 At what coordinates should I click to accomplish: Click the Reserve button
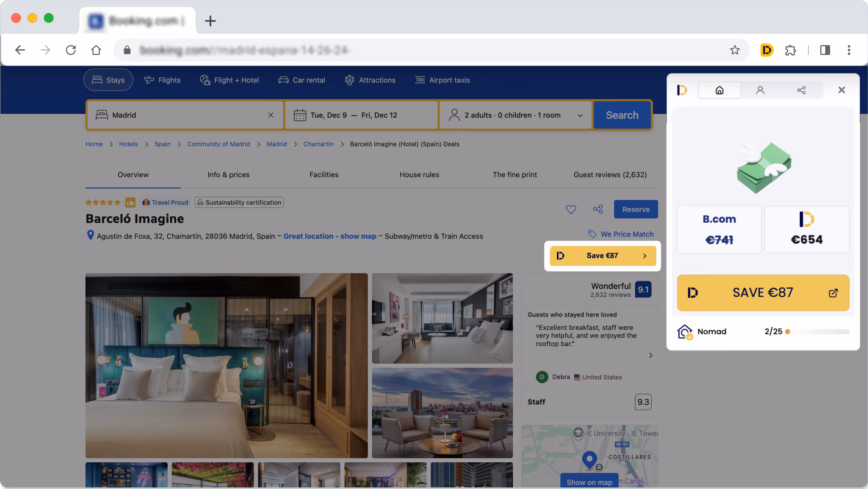click(635, 209)
